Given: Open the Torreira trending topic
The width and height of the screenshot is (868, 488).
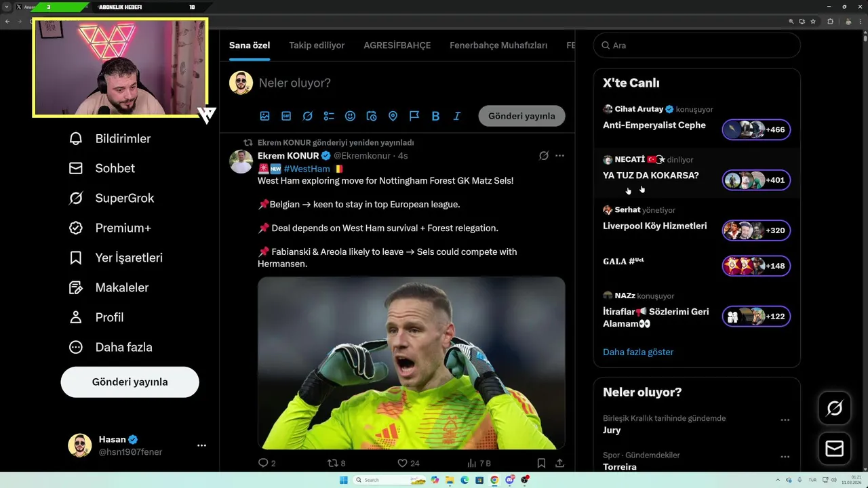Looking at the screenshot, I should tap(620, 467).
